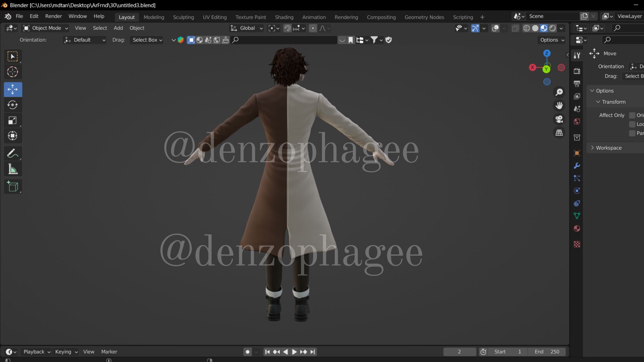Screen dimensions: 644x362
Task: Open viewport shading options dropdown arrow
Action: [x=561, y=28]
